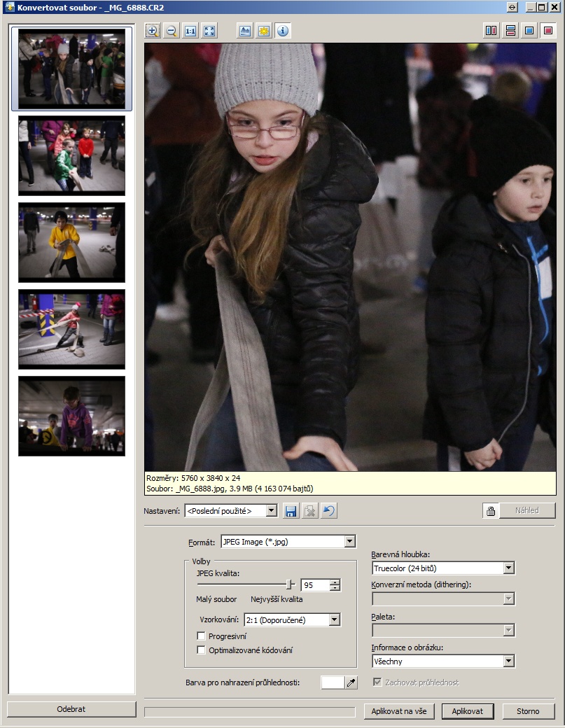Click the zoom out magnifier icon
Viewport: 565px width, 728px height.
[x=172, y=31]
